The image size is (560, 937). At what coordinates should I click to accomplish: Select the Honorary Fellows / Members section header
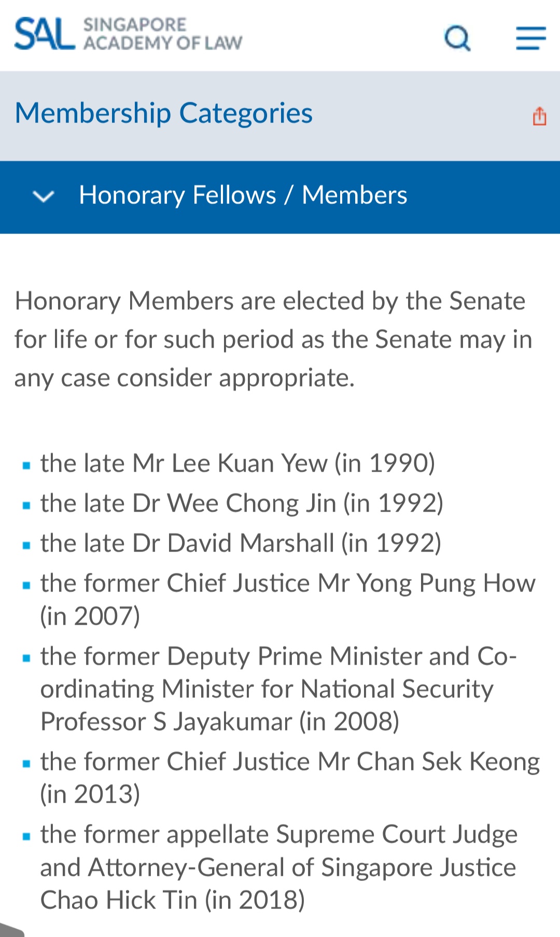[x=243, y=196]
